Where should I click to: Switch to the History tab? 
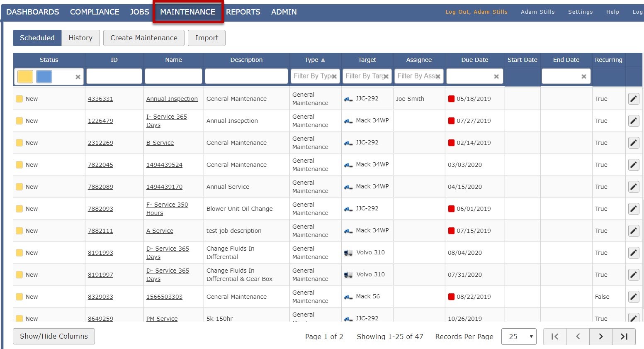tap(80, 38)
